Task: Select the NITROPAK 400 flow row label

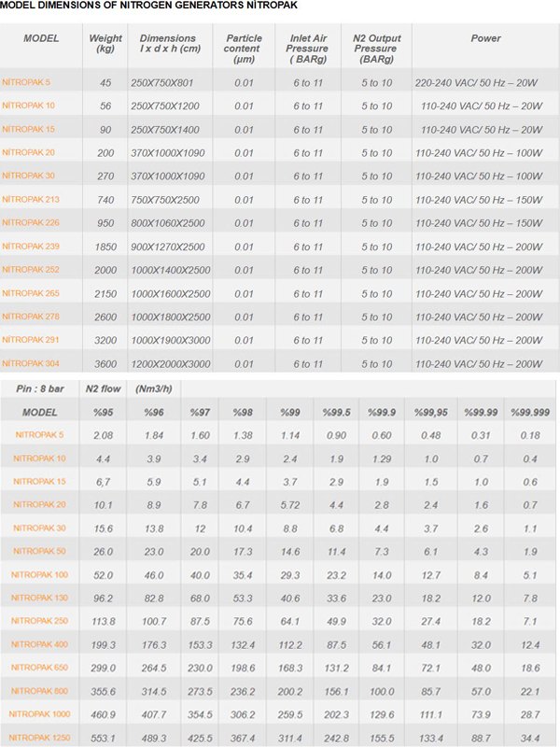Action: pyautogui.click(x=39, y=644)
